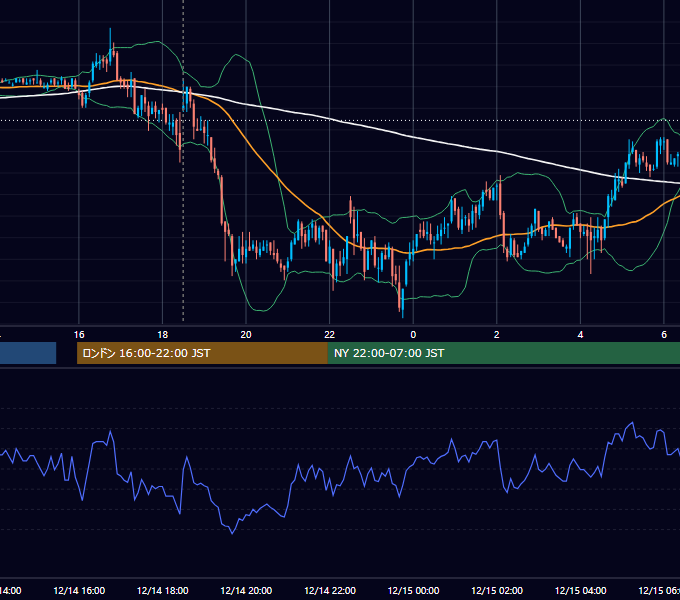The width and height of the screenshot is (680, 600).
Task: Select the NY 22:00-07:00 JST session bar
Action: click(x=503, y=353)
